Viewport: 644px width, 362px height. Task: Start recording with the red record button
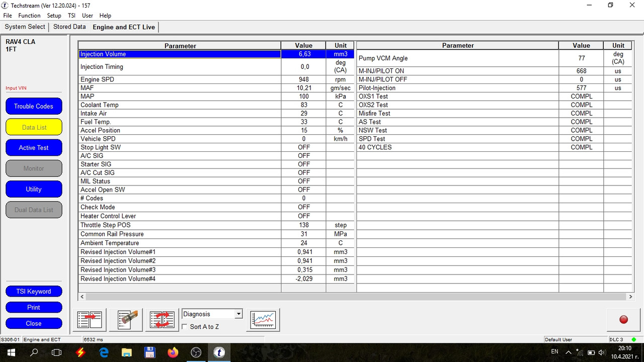(623, 319)
